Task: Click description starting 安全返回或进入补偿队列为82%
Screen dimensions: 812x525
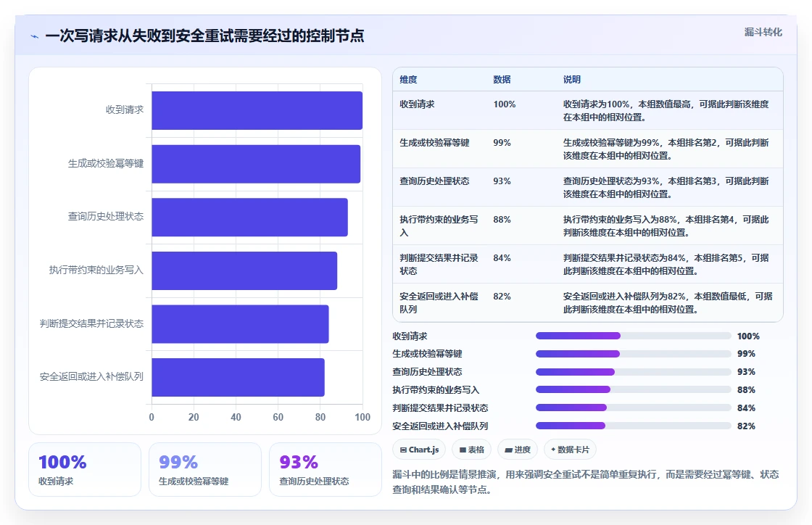Action: [x=668, y=302]
